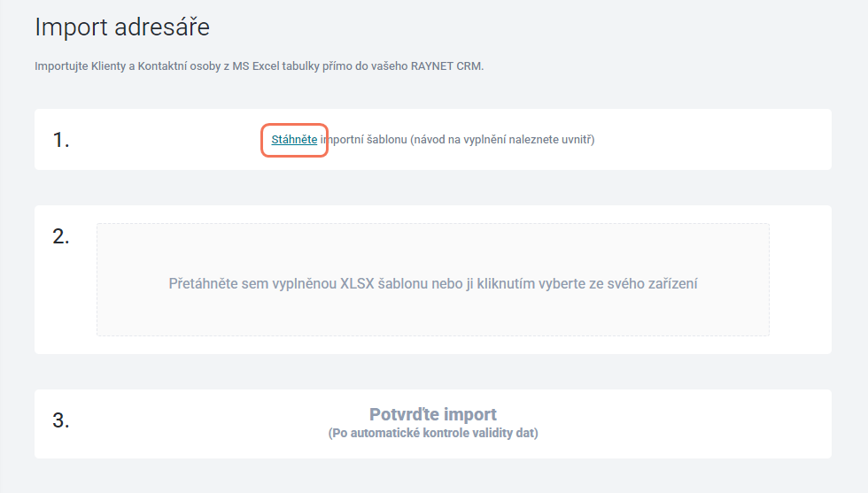Viewport: 868px width, 493px height.
Task: Click empty space beside step 1 number
Action: coord(167,140)
